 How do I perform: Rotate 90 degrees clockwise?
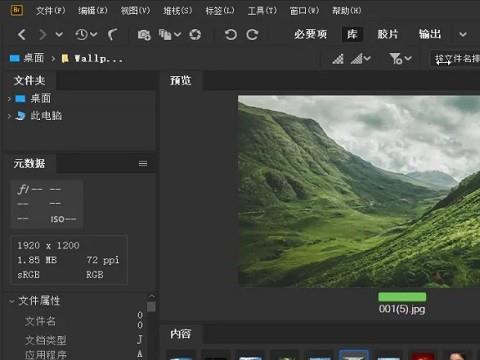tap(252, 34)
